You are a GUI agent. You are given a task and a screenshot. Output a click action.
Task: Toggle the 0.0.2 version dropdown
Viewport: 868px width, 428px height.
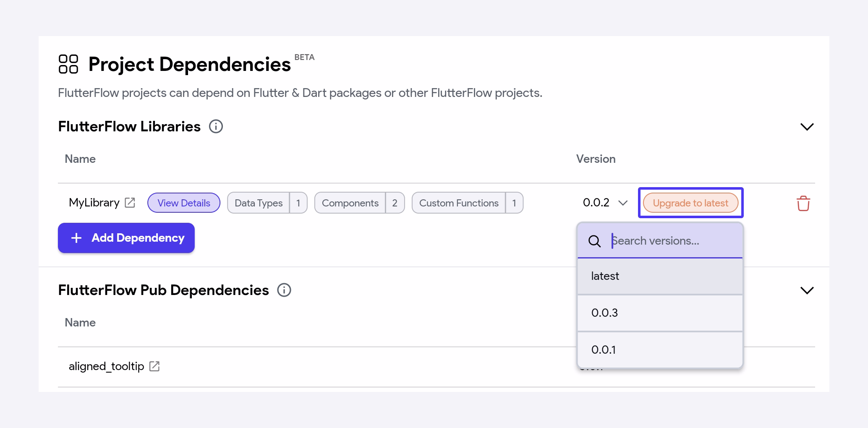[x=605, y=203]
